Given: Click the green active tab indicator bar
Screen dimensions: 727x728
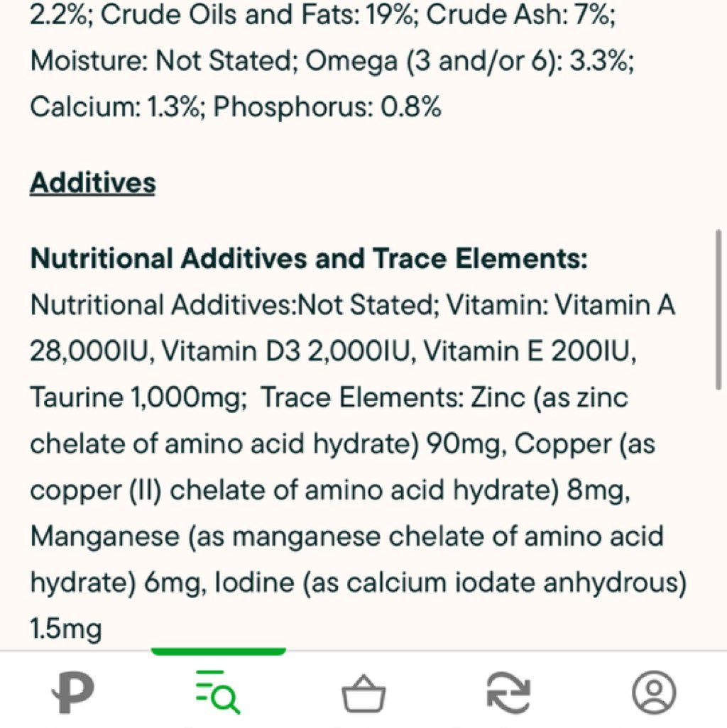Looking at the screenshot, I should (219, 651).
